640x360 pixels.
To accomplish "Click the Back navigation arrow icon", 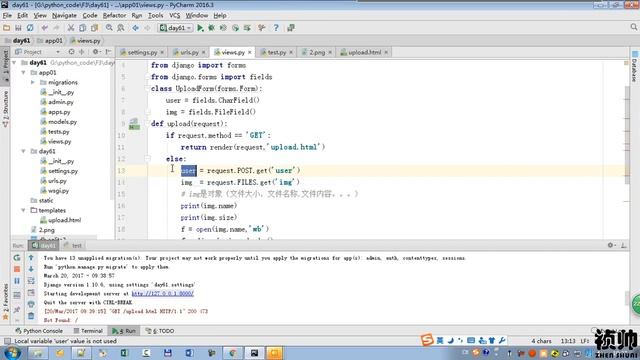I will (136, 28).
